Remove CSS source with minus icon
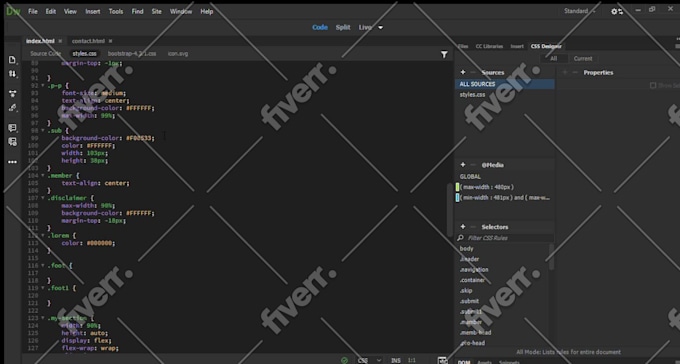680x364 pixels. pos(473,72)
